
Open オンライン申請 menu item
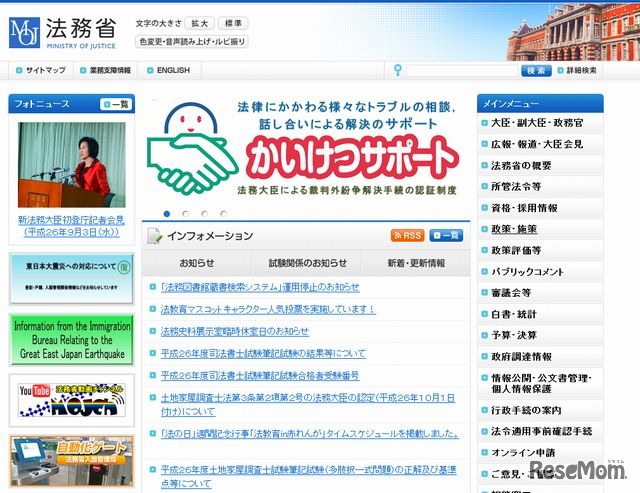point(540,453)
